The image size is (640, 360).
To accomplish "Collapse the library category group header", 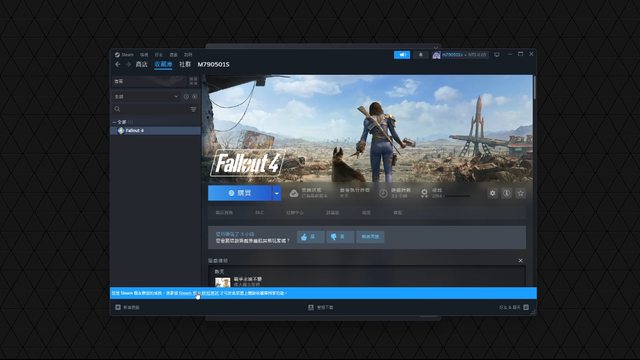I will tap(122, 122).
